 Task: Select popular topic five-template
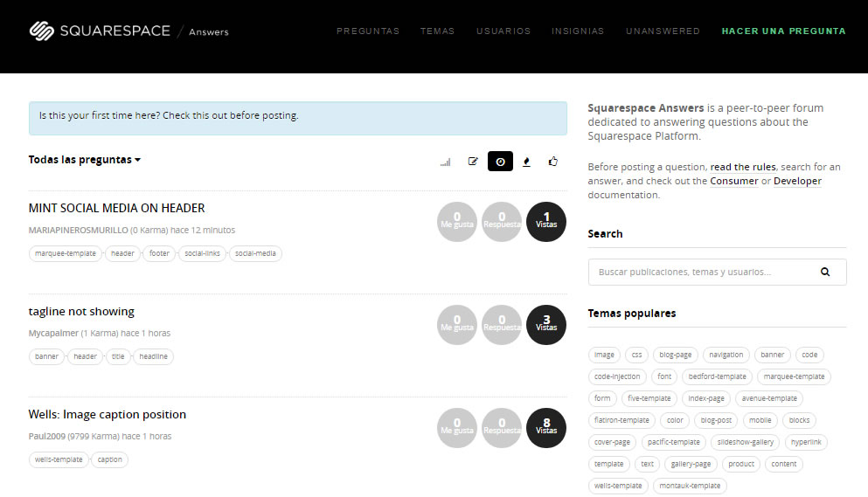click(x=649, y=398)
